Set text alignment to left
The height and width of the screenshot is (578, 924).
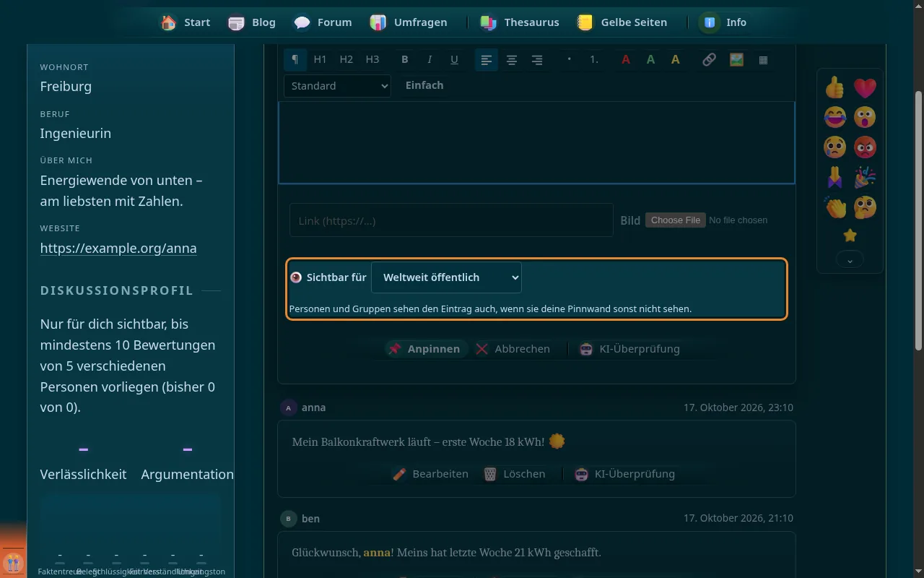tap(487, 60)
